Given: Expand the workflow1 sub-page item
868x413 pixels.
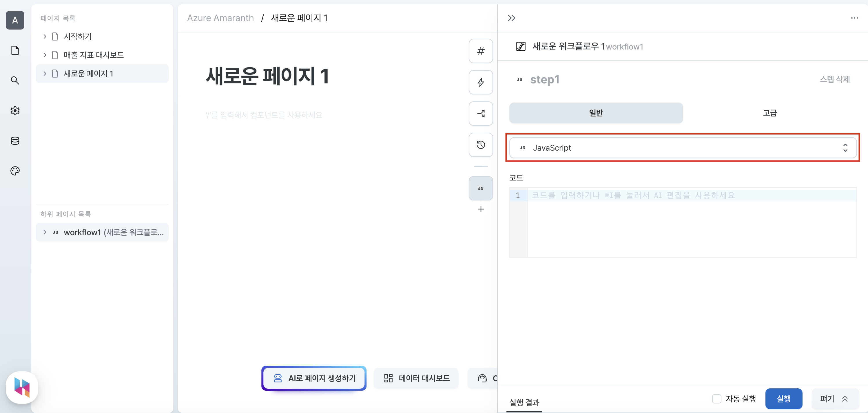Looking at the screenshot, I should pos(45,233).
